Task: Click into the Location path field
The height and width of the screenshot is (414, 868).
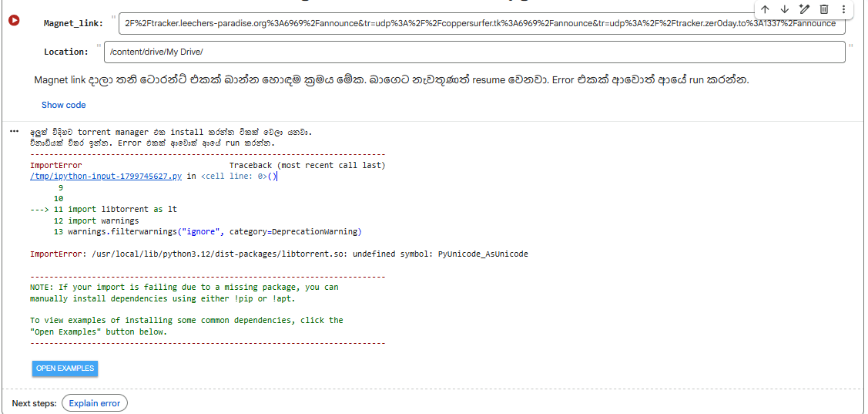Action: pos(475,52)
